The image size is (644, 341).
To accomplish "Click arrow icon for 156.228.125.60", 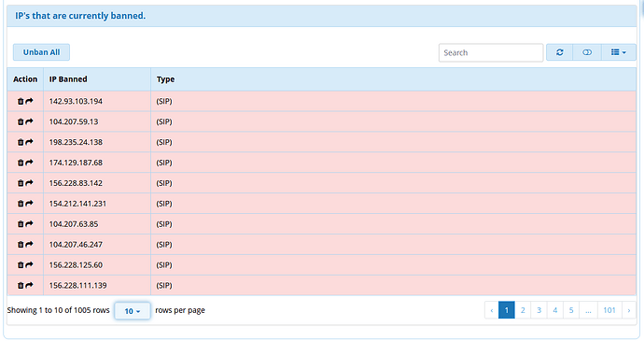I will [x=29, y=265].
